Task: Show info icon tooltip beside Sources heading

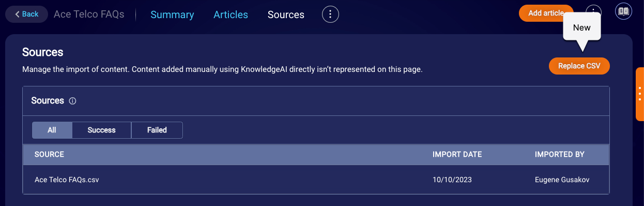Action: coord(72,101)
